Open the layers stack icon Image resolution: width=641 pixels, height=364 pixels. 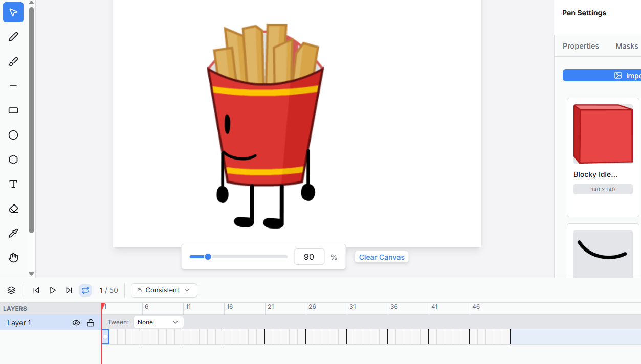(x=11, y=290)
